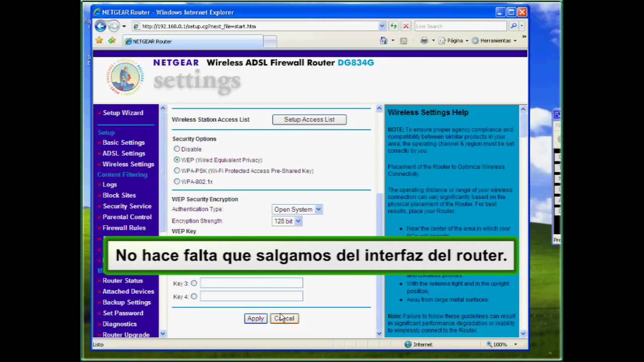Viewport: 644px width, 362px height.
Task: Click the Print icon in the toolbar
Action: pos(424,41)
